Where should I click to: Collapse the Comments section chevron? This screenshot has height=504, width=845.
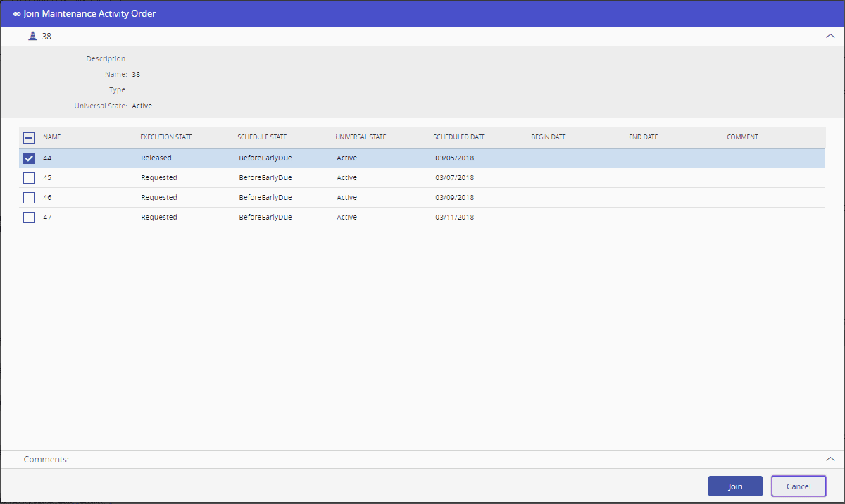[830, 459]
